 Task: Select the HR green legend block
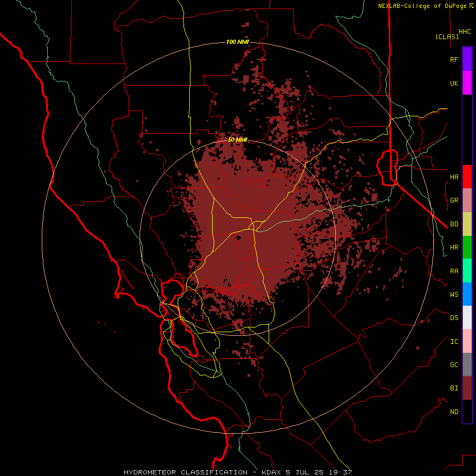[467, 248]
